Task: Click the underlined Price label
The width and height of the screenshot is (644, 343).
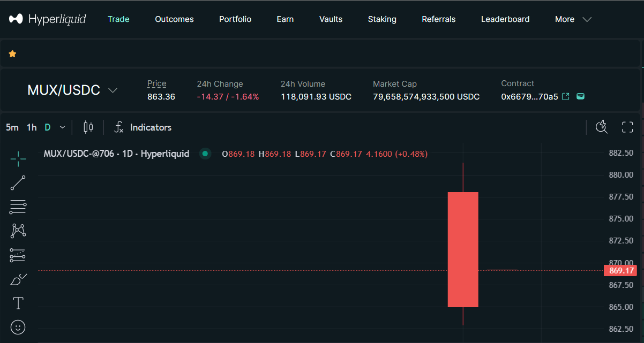Action: (x=156, y=83)
